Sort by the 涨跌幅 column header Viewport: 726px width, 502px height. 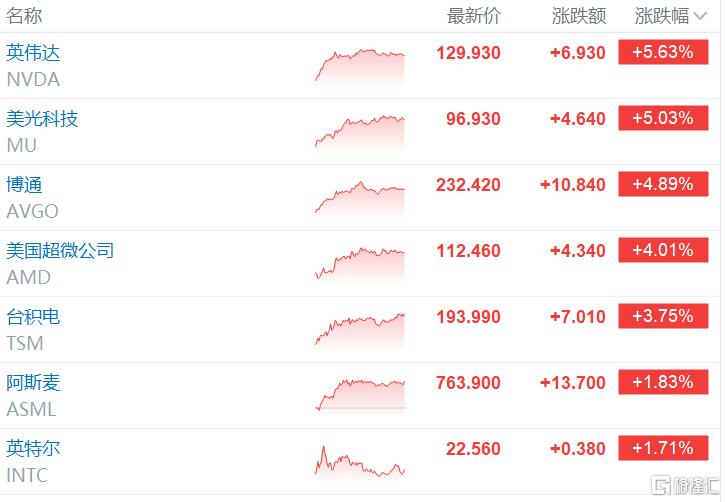coord(662,16)
